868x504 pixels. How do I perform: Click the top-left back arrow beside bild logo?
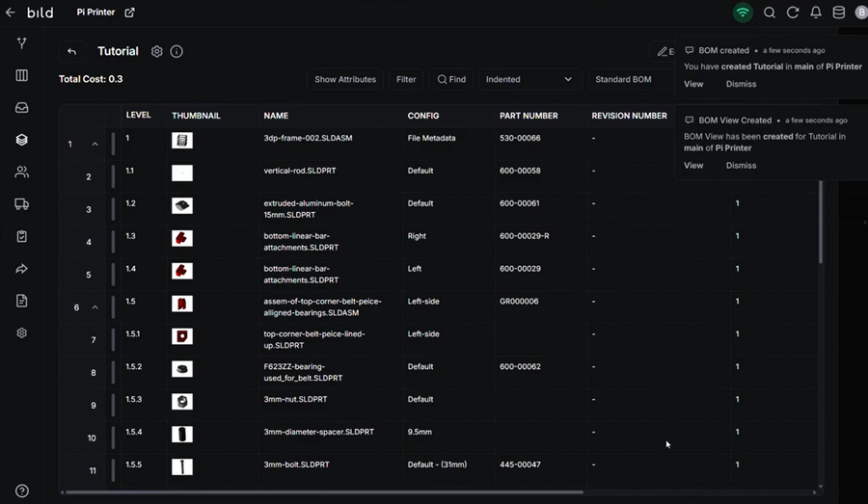coord(11,13)
